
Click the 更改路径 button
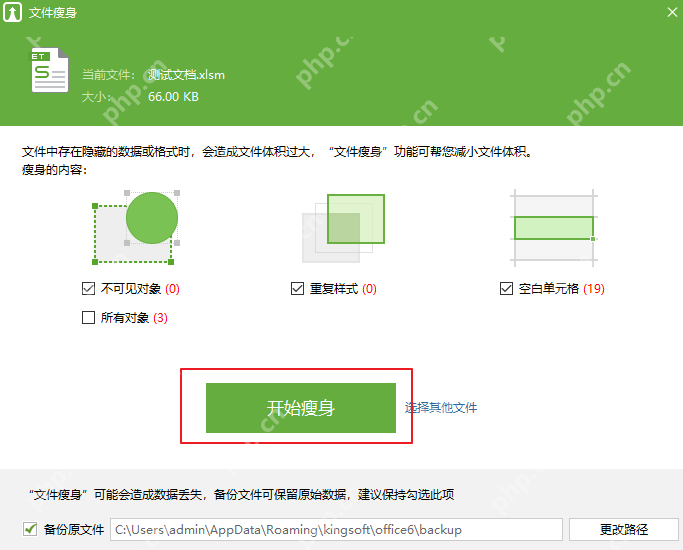tap(624, 530)
